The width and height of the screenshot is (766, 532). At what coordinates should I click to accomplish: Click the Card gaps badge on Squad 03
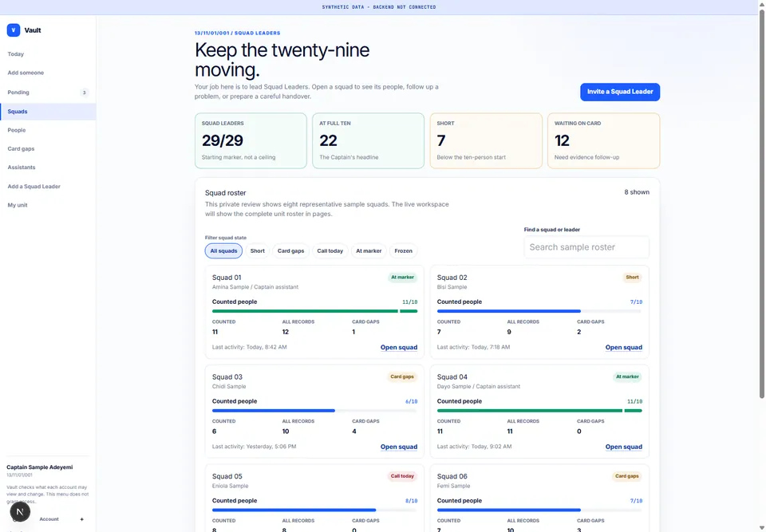click(402, 376)
